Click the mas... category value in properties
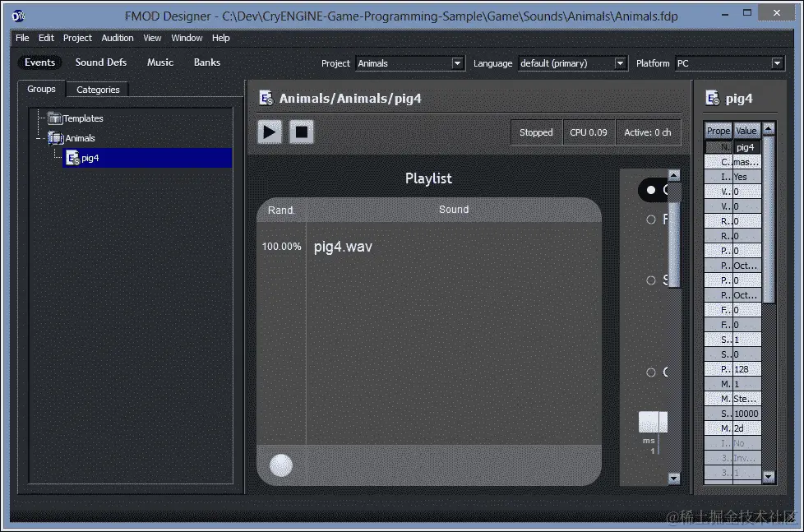 [x=746, y=162]
